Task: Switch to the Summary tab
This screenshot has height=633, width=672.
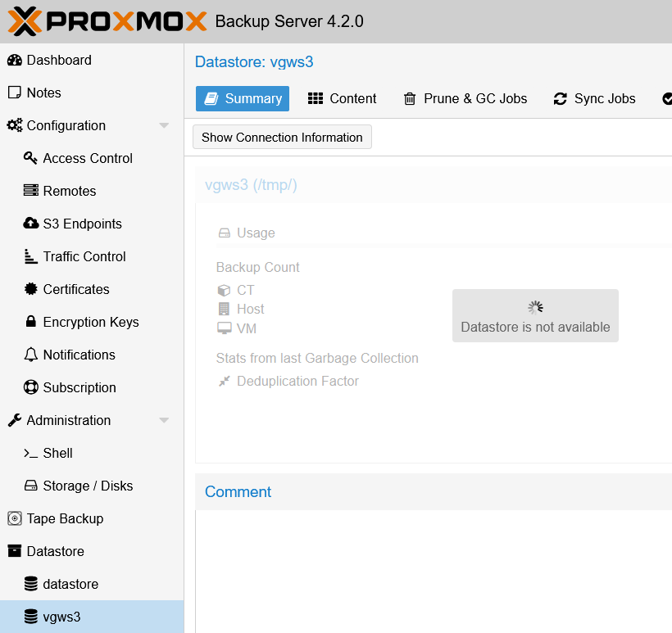Action: click(243, 98)
